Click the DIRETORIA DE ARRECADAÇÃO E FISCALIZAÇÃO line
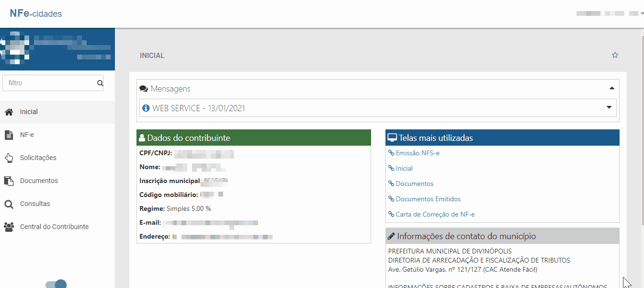 [x=479, y=261]
